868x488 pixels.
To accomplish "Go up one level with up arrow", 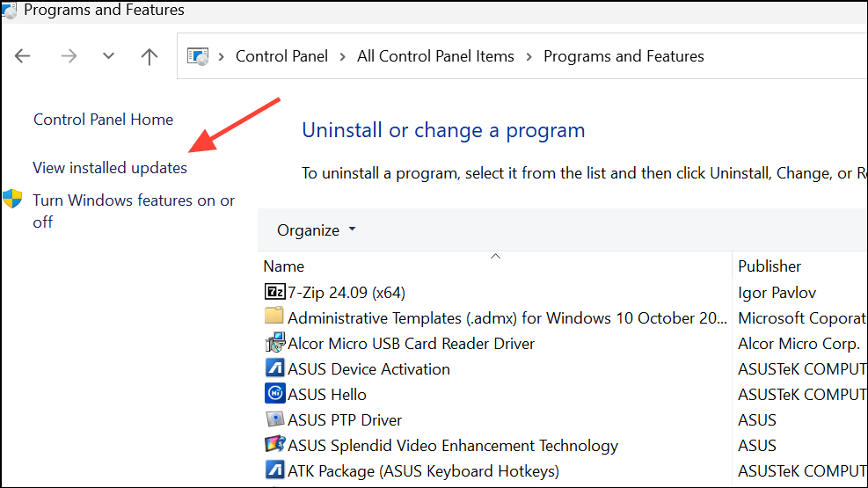I will click(x=150, y=56).
